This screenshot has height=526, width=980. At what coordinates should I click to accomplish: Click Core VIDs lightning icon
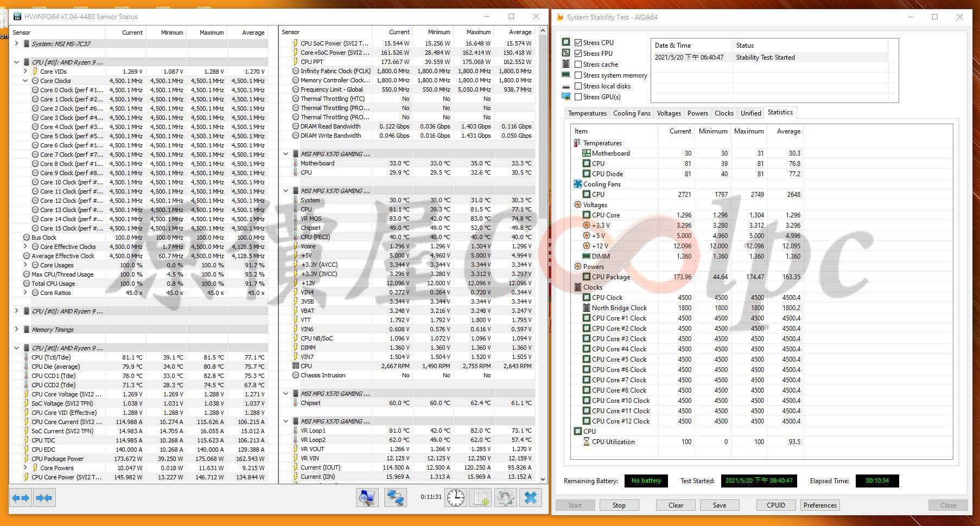(x=35, y=72)
